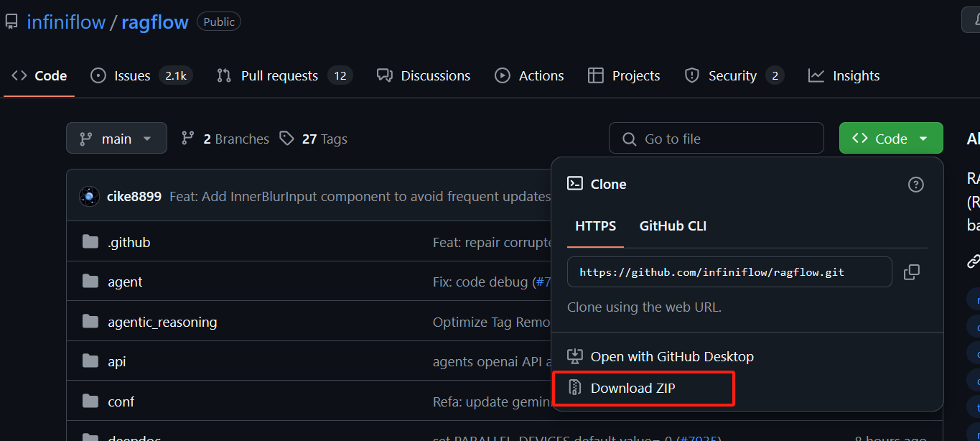Click the circle-dot icon on Issues tab
The height and width of the screenshot is (441, 980).
coord(98,75)
